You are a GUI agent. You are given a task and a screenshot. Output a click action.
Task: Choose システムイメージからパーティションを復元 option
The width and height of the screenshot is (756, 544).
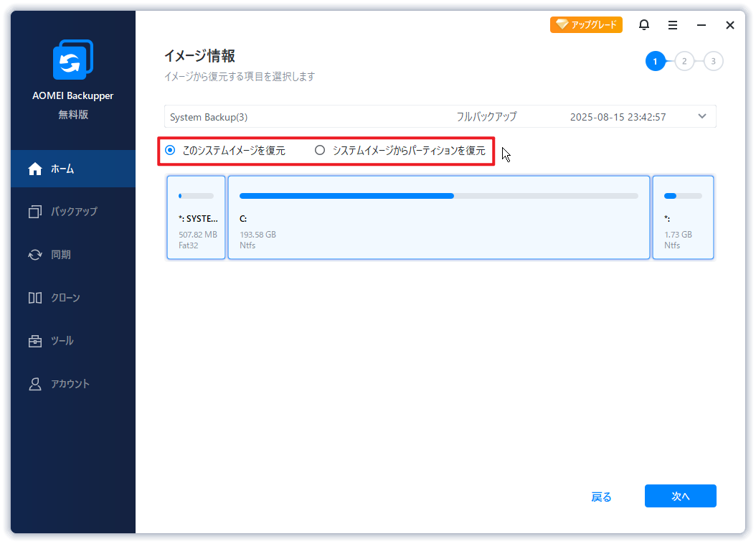[319, 150]
